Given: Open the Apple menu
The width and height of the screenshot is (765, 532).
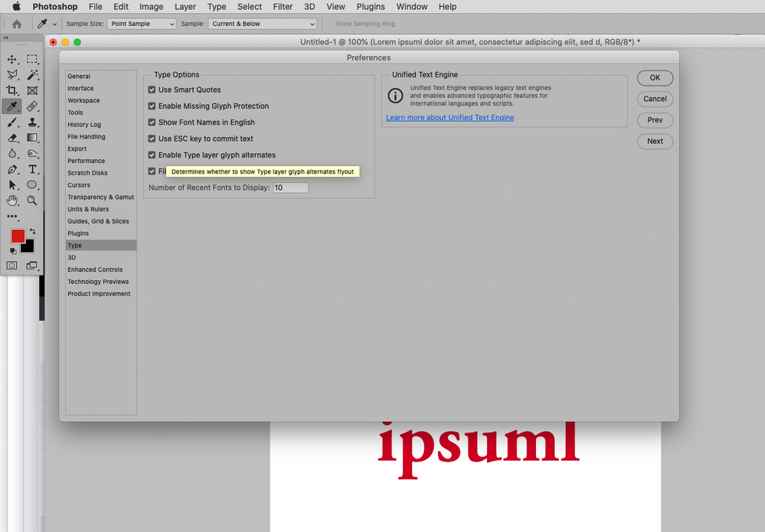Looking at the screenshot, I should 16,7.
